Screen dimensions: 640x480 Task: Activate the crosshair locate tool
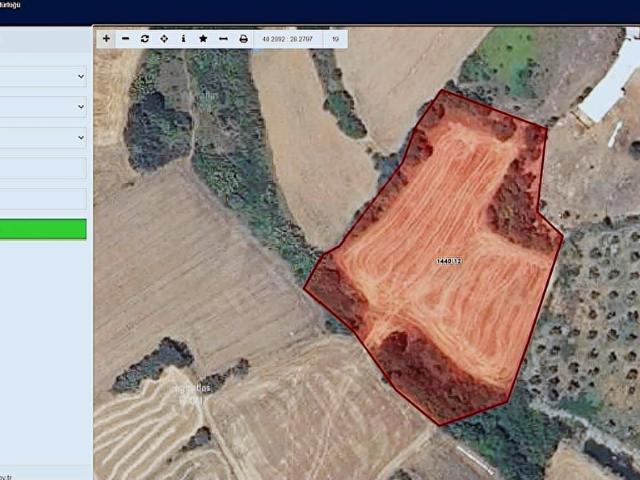click(164, 39)
